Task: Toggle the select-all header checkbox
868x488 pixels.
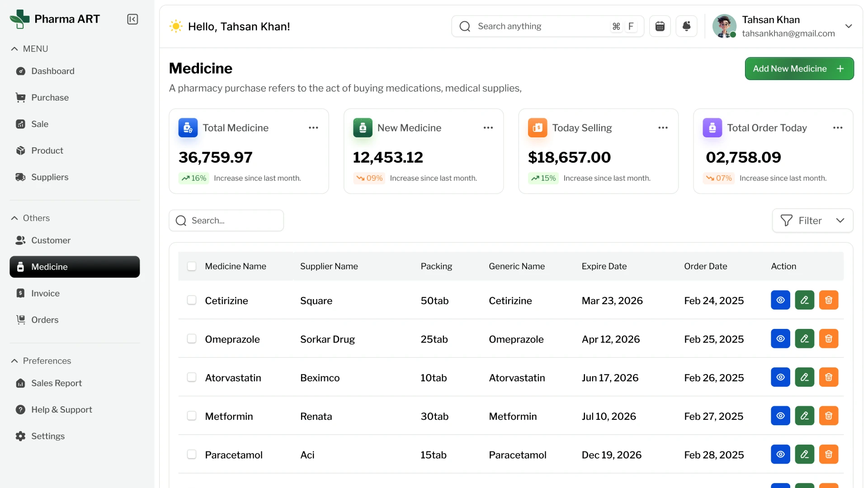Action: pyautogui.click(x=192, y=266)
